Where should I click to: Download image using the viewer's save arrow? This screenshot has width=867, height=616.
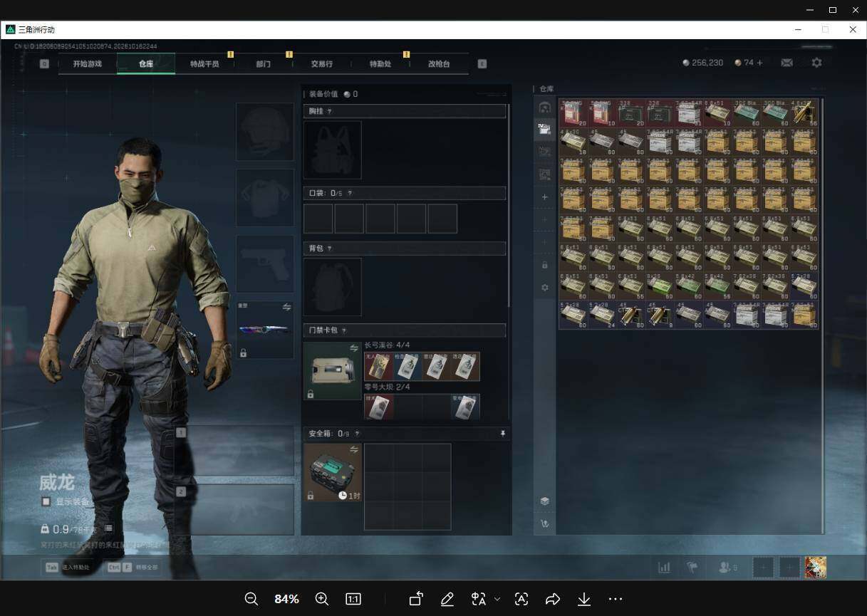584,599
